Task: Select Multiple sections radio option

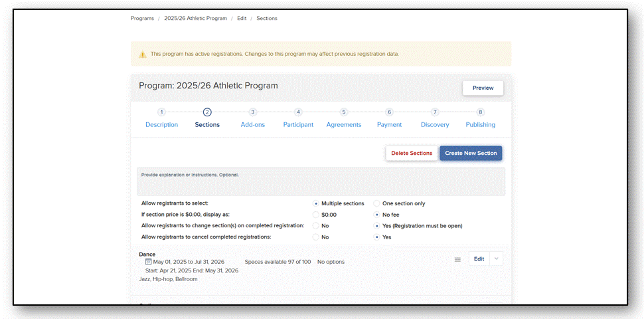Action: pyautogui.click(x=316, y=203)
